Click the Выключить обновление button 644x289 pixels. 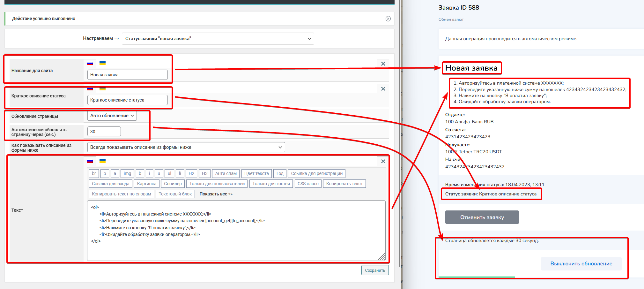pos(581,263)
